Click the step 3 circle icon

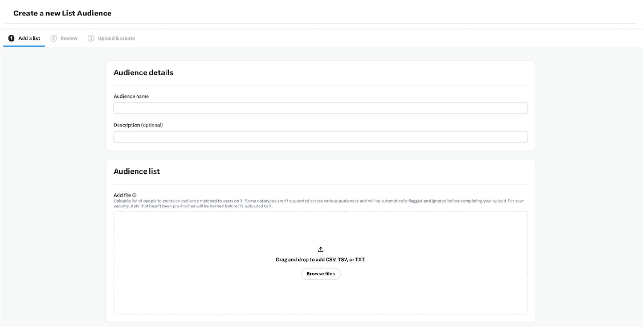click(91, 38)
